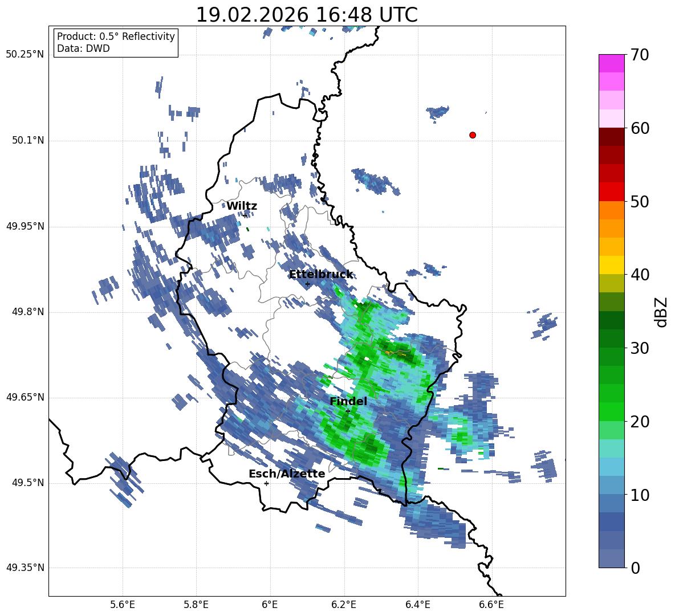Click the bright green colorbar segment at 20

(611, 411)
